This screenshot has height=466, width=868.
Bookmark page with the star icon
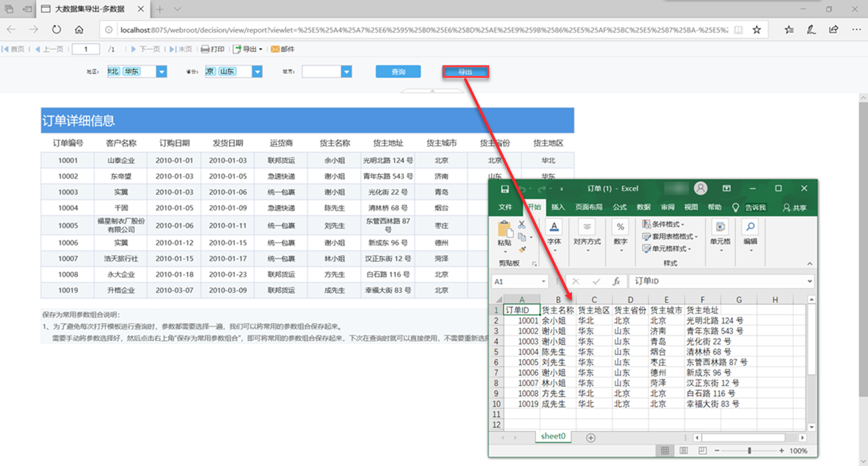757,29
